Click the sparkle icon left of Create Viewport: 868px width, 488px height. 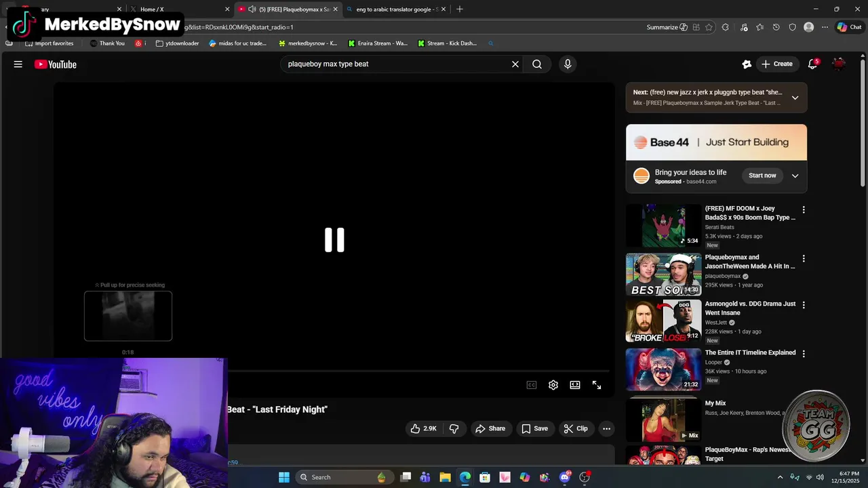(x=747, y=64)
